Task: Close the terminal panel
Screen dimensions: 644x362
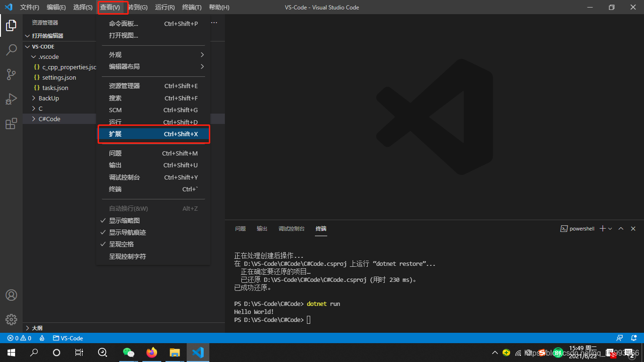Action: click(633, 229)
